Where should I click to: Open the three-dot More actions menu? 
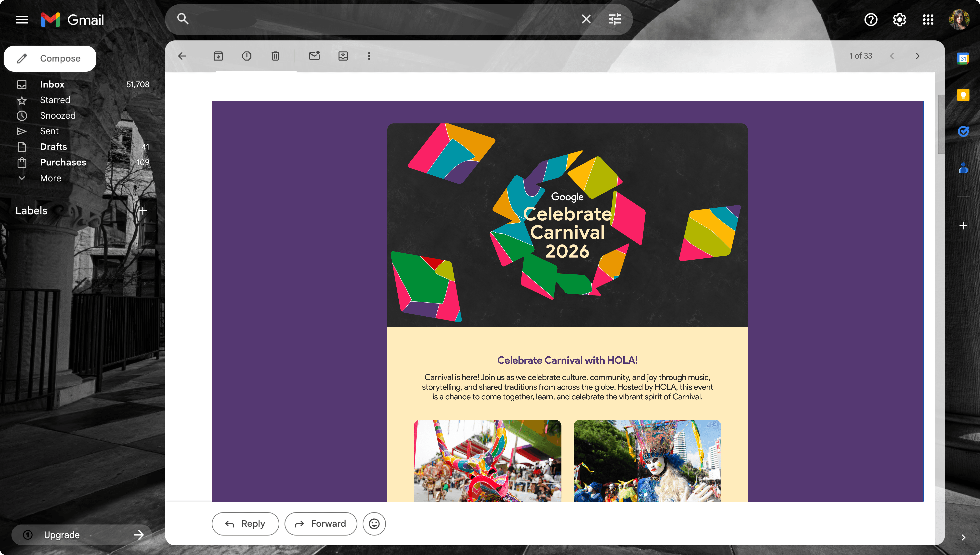[369, 56]
